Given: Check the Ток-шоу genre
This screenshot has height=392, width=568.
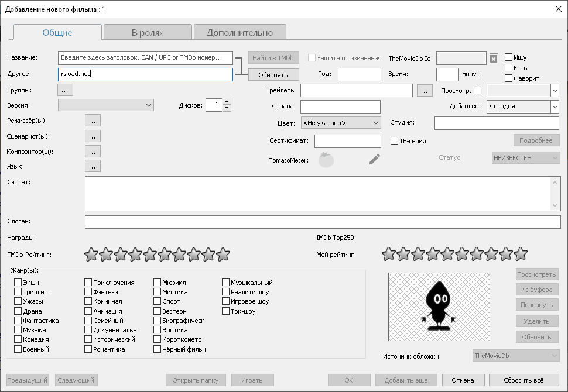Looking at the screenshot, I should (225, 311).
